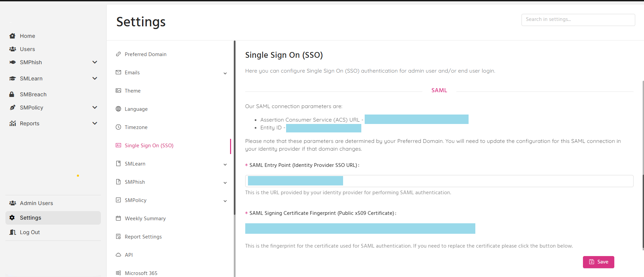Click the Language globe icon
The height and width of the screenshot is (277, 644).
tap(118, 109)
